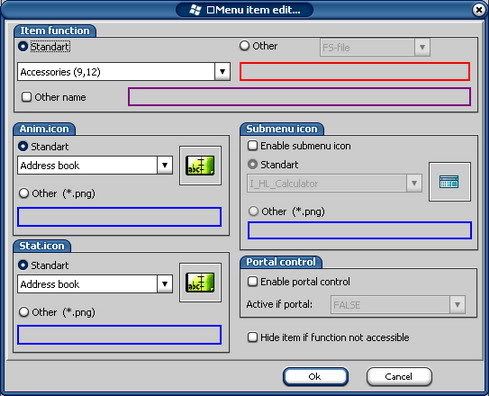
Task: Close the Menu item edit dialog
Action: click(479, 10)
